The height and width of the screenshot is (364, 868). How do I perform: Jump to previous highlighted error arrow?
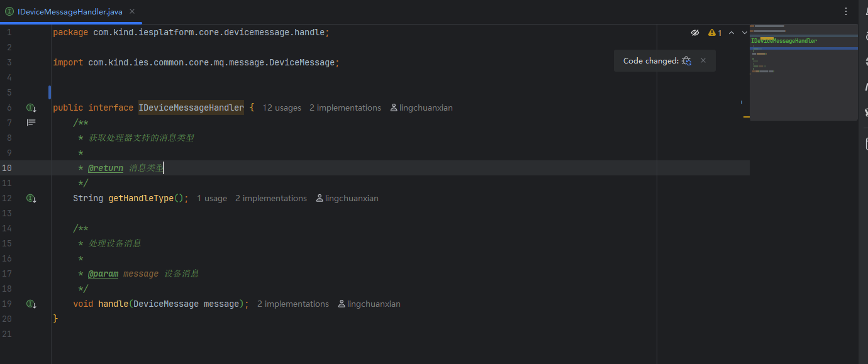731,32
